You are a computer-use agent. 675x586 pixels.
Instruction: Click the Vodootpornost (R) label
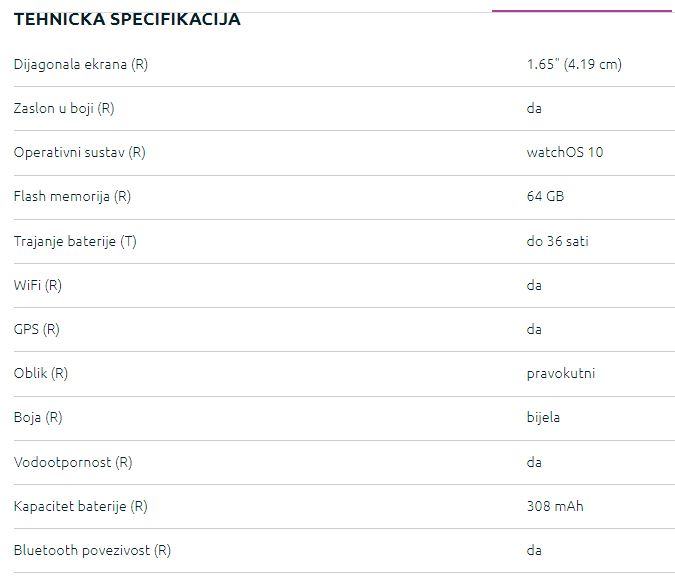point(74,462)
